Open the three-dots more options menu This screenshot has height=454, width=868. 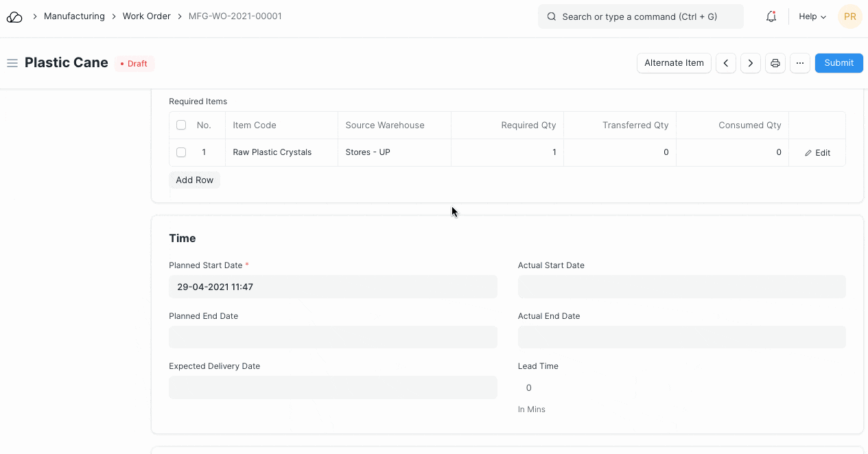(800, 63)
